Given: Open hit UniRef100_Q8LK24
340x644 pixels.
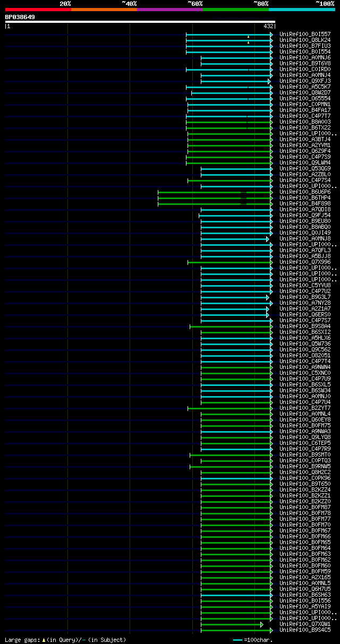Looking at the screenshot, I should (x=305, y=40).
